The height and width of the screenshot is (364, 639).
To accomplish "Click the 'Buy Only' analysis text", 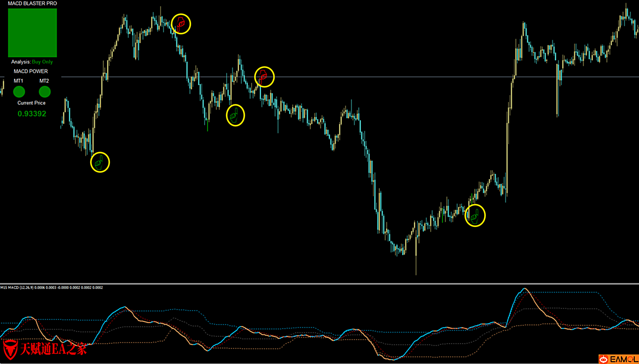I will pos(42,62).
